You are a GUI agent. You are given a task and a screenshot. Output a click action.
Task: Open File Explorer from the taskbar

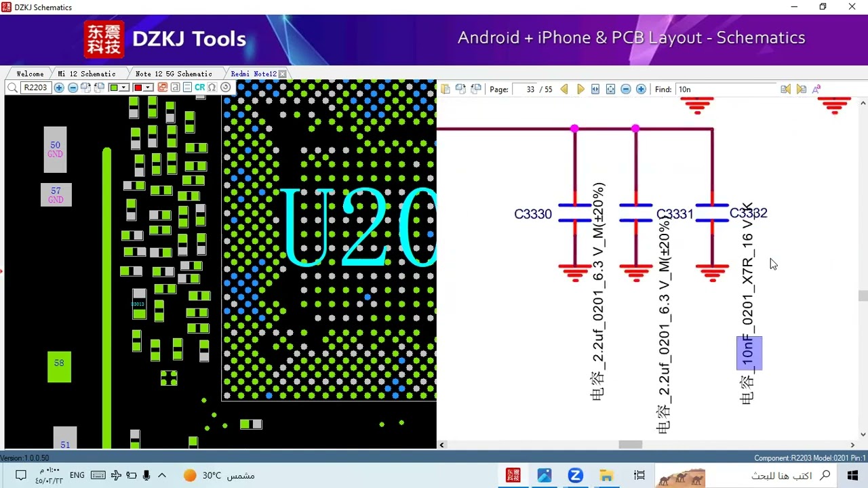[607, 475]
